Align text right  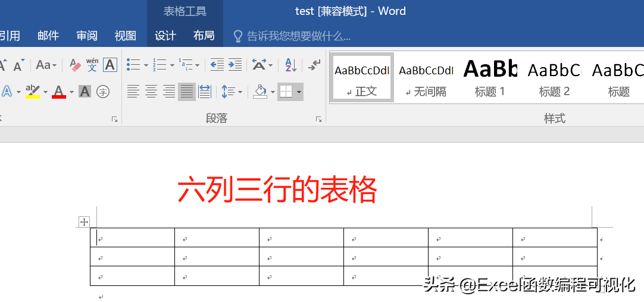tap(169, 91)
